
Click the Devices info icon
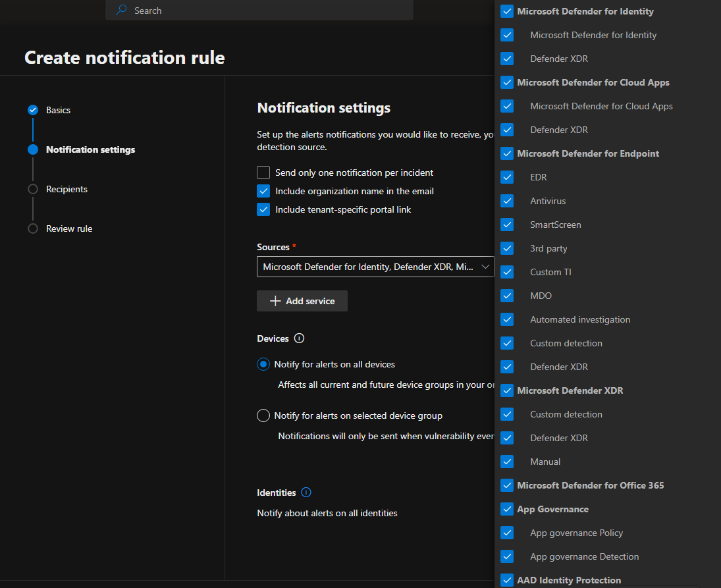click(x=299, y=338)
